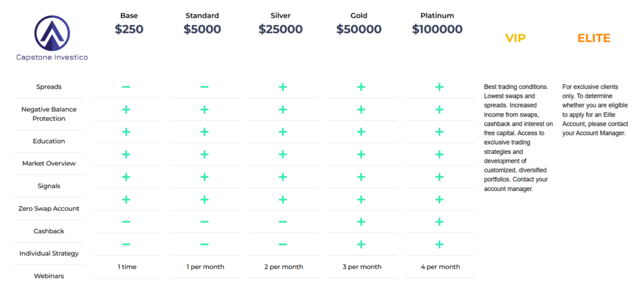Click the VIP account title
The height and width of the screenshot is (281, 644).
(515, 38)
